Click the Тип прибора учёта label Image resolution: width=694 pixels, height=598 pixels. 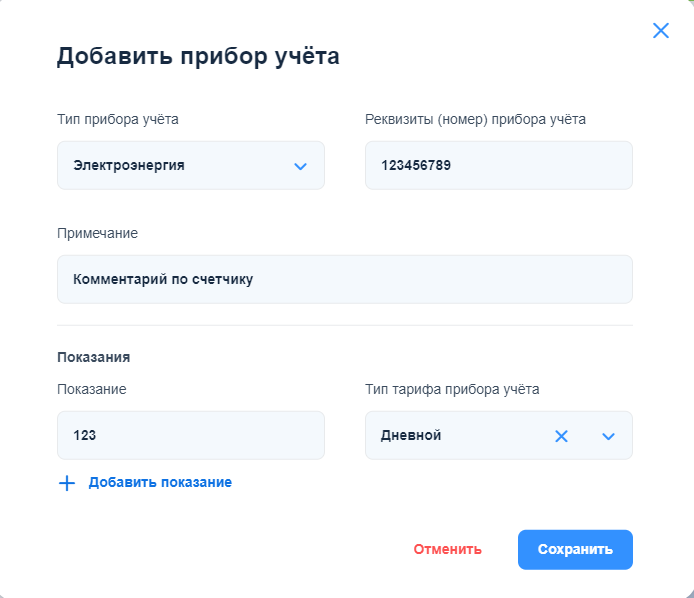point(118,119)
